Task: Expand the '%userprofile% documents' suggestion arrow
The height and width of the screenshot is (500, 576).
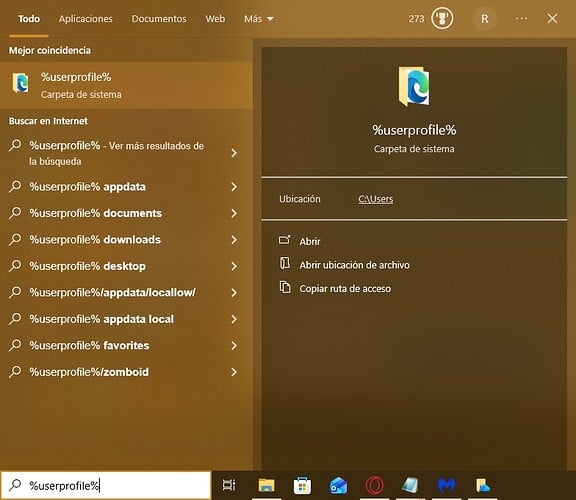Action: click(x=234, y=213)
